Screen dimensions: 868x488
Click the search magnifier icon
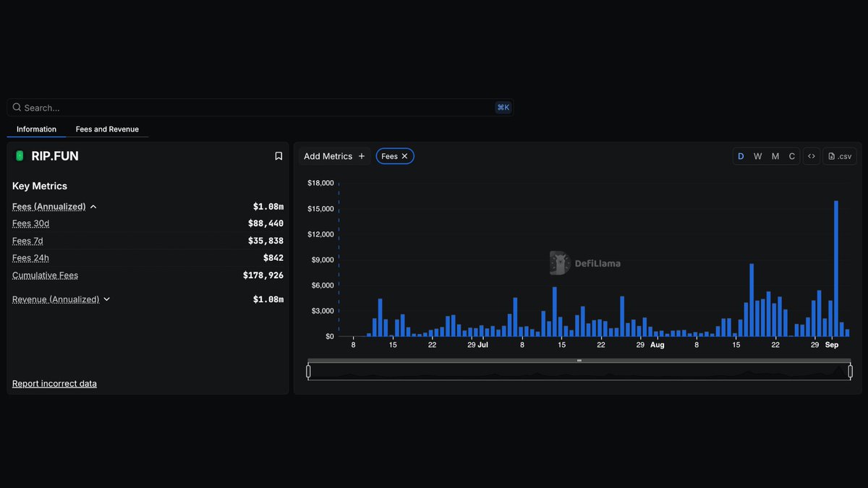[17, 108]
